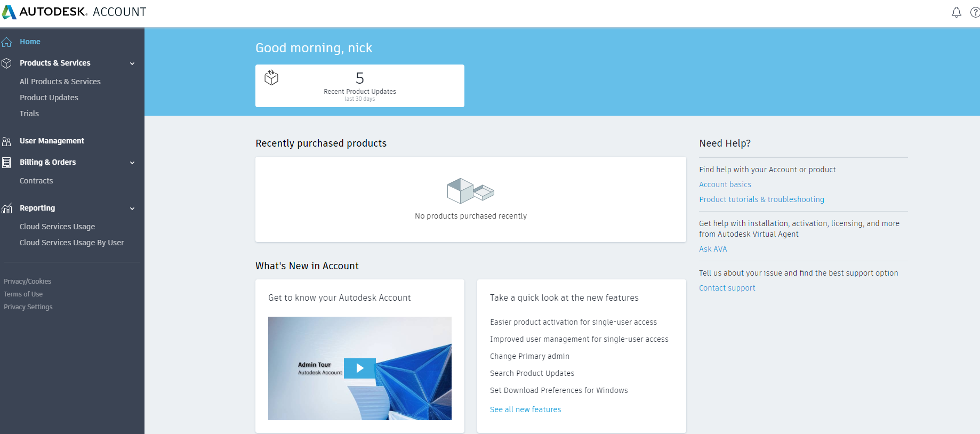Open See all new features link
The width and height of the screenshot is (980, 434).
pyautogui.click(x=525, y=409)
